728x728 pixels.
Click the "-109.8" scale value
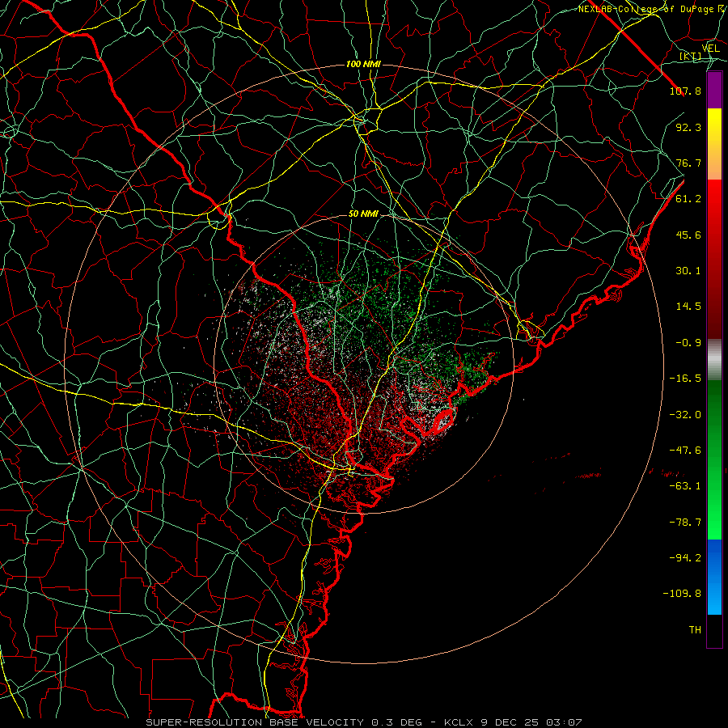point(682,594)
